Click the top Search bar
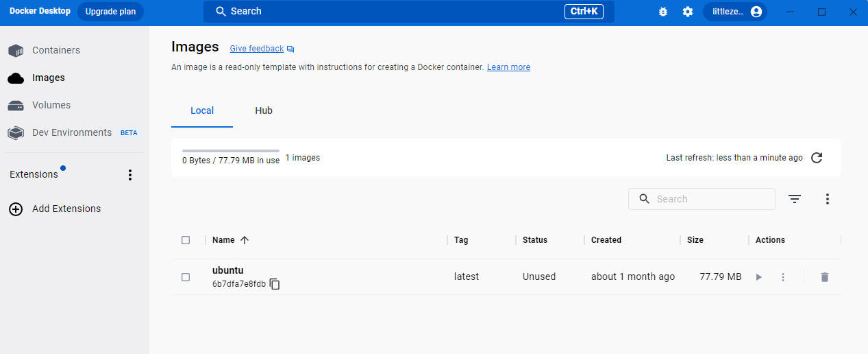This screenshot has width=868, height=354. coord(409,11)
